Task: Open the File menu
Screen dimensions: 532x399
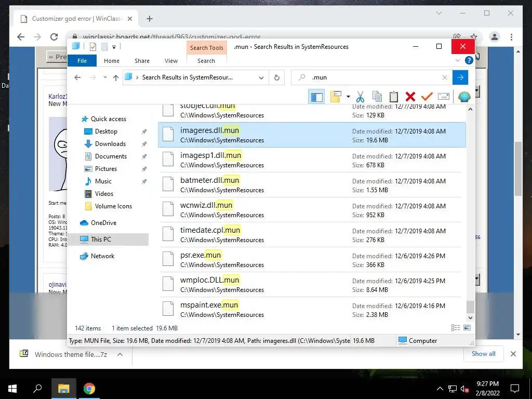Action: click(x=82, y=61)
